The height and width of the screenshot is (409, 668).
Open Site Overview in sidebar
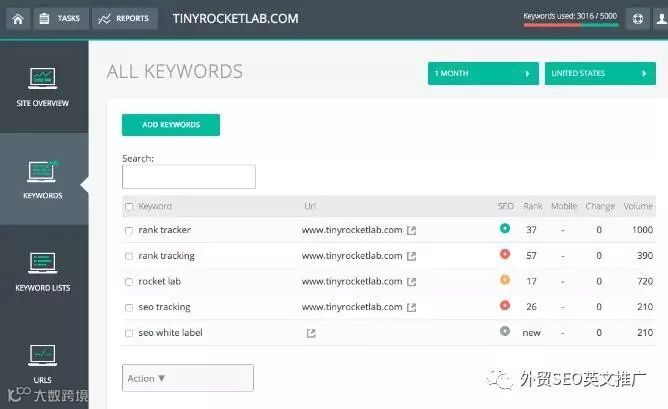(x=43, y=87)
